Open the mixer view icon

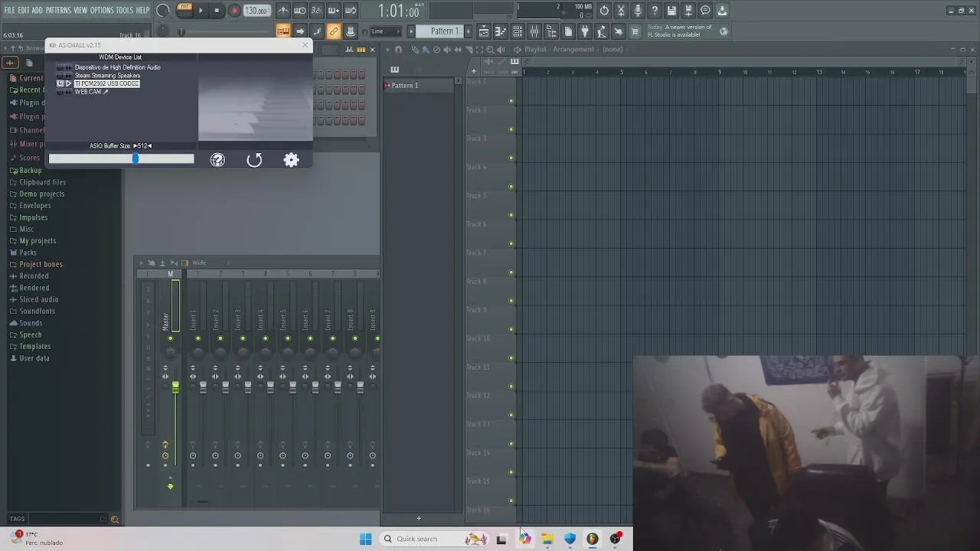[534, 31]
